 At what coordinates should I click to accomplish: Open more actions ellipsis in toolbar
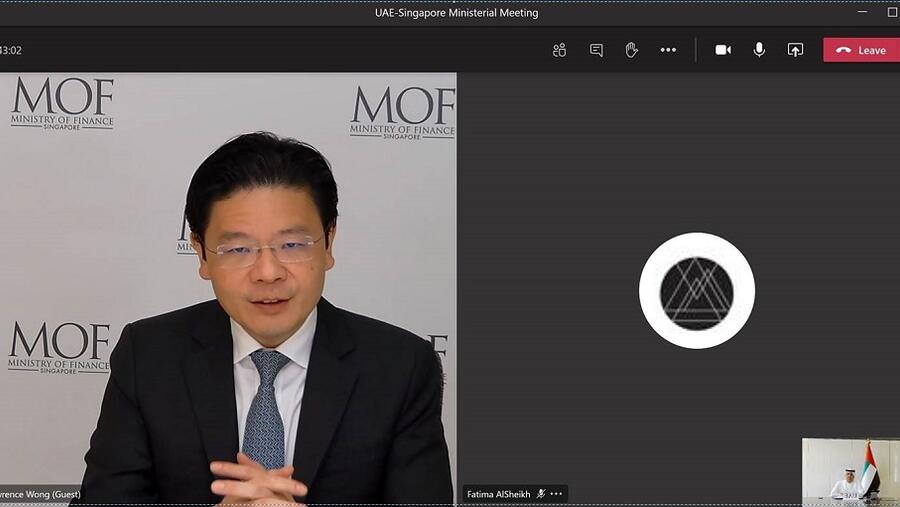(668, 50)
